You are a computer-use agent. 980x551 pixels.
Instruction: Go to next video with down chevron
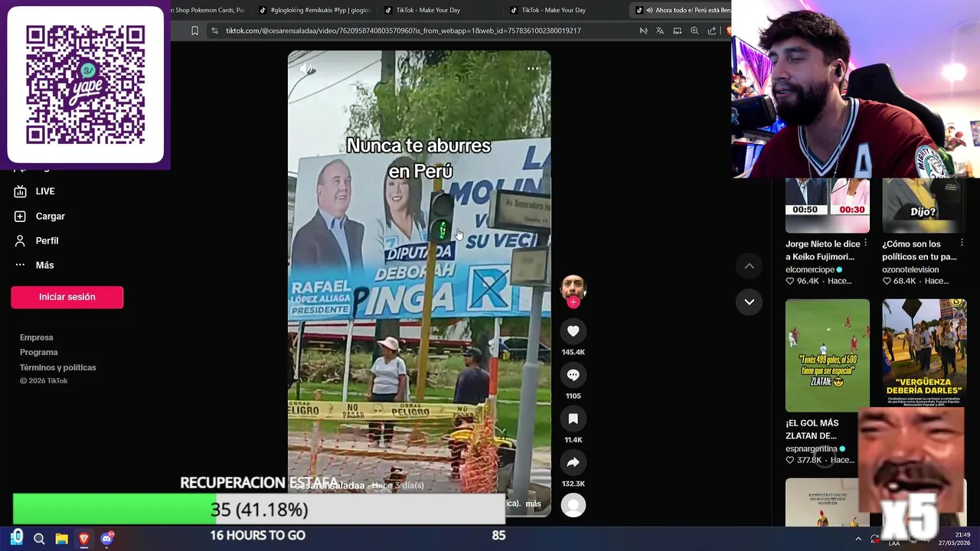(x=750, y=302)
